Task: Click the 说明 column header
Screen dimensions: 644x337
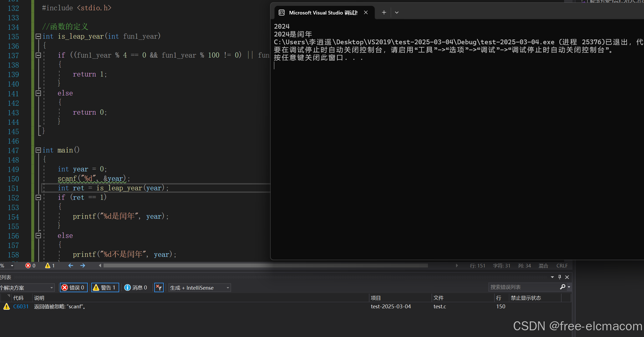Action: (39, 298)
